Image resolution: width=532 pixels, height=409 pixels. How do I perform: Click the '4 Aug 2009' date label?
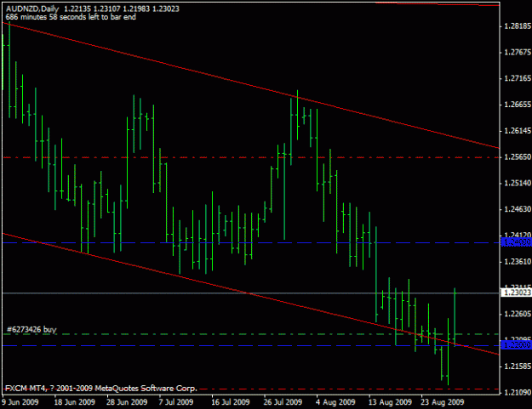click(x=335, y=402)
